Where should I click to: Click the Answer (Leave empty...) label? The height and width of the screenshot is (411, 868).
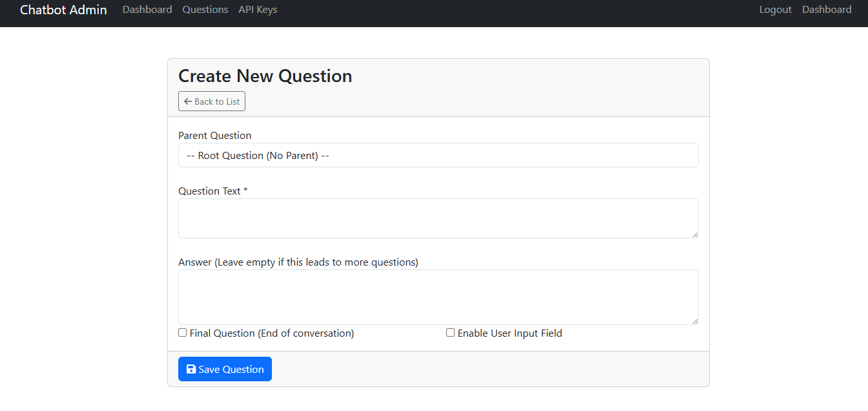tap(298, 262)
